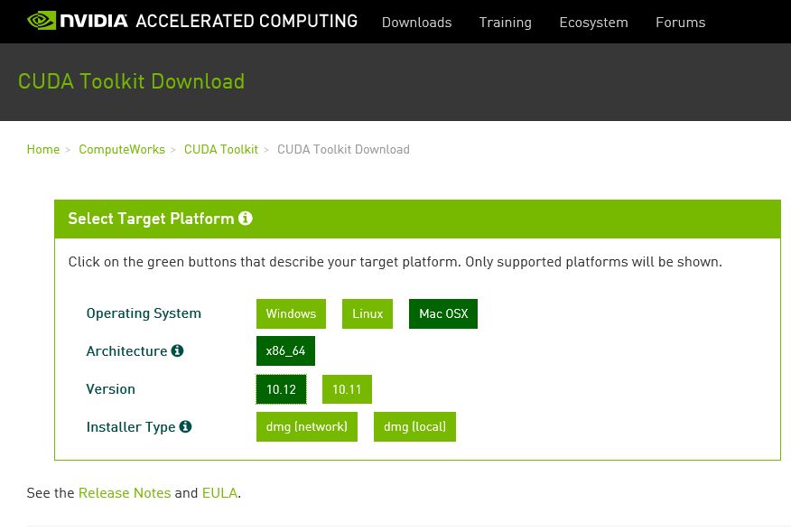Toggle the Mac OSX operating system button
791x532 pixels.
point(443,313)
